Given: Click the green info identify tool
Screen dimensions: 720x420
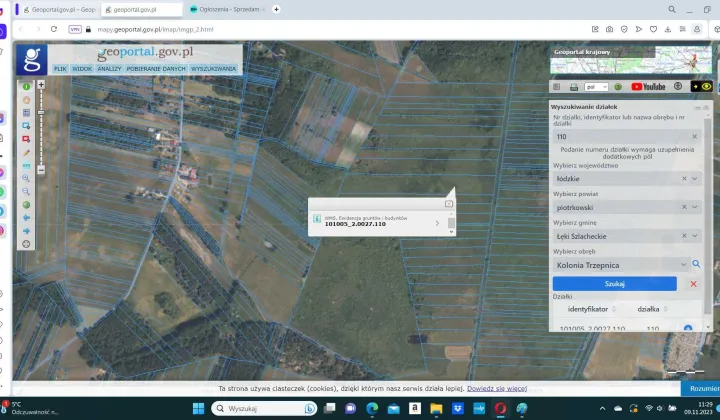Looking at the screenshot, I should click(x=26, y=86).
